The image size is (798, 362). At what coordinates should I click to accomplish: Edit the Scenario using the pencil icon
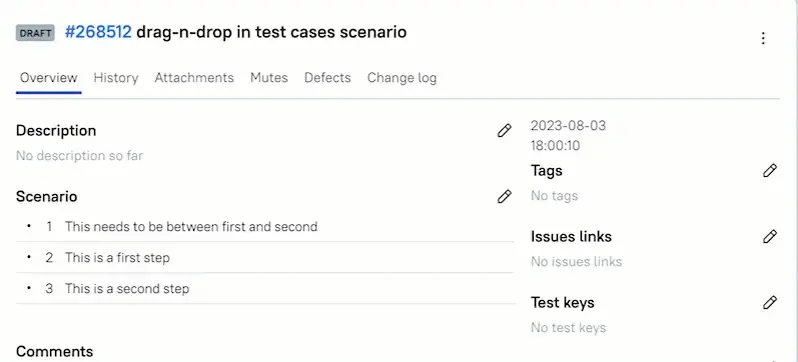click(504, 197)
